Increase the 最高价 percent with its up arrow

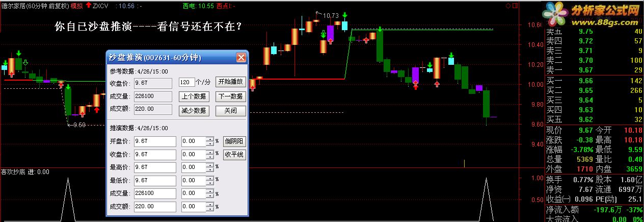209,165
